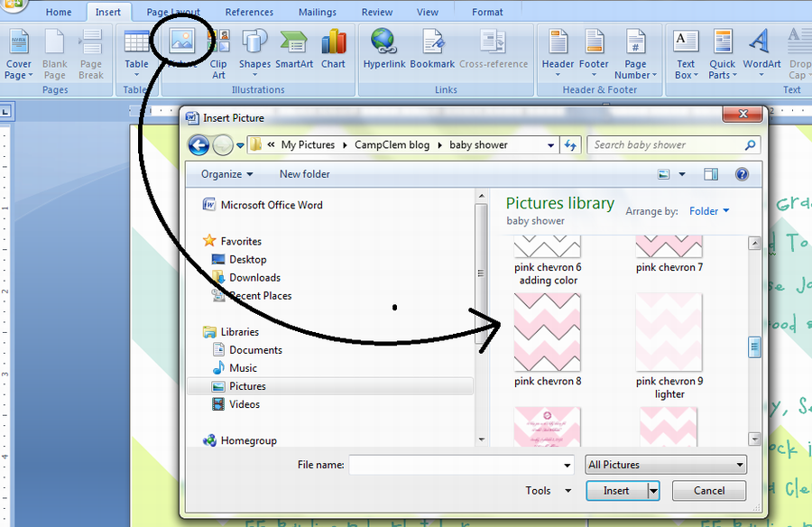The width and height of the screenshot is (812, 527).
Task: Insert a Text Box
Action: (x=686, y=54)
